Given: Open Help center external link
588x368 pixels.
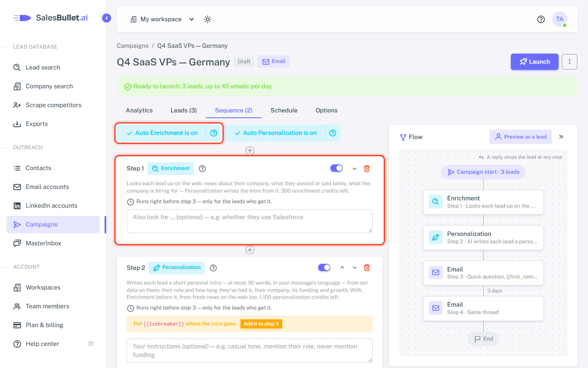Looking at the screenshot, I should [53, 344].
